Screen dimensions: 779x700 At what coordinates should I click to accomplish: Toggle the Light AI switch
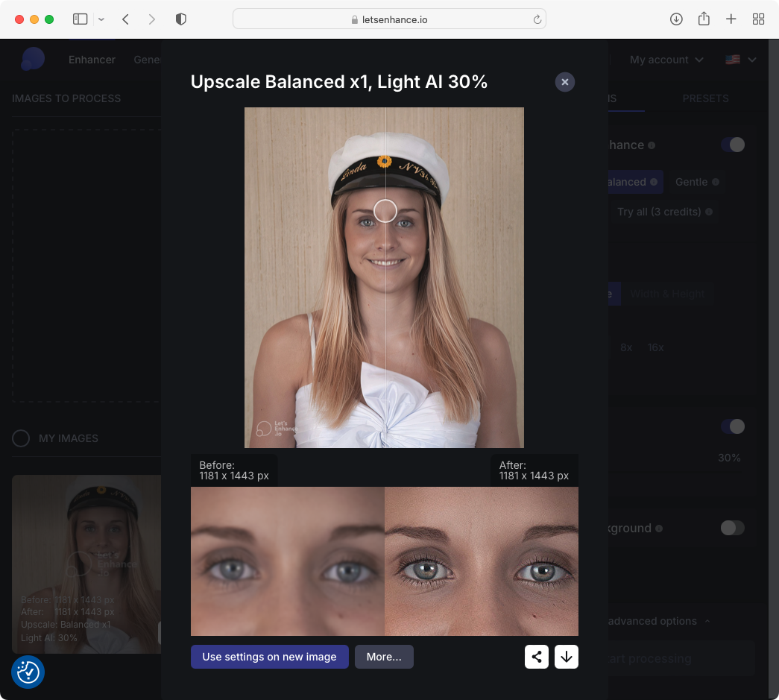732,426
